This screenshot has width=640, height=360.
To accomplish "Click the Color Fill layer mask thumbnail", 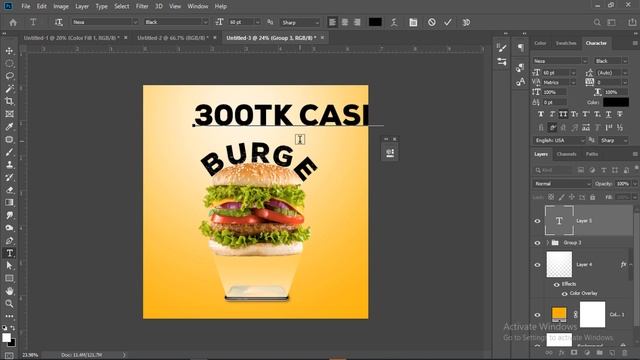I will [592, 314].
